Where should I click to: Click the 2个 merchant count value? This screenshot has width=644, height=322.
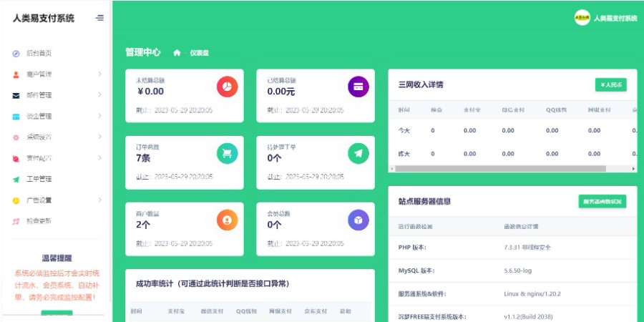[143, 225]
